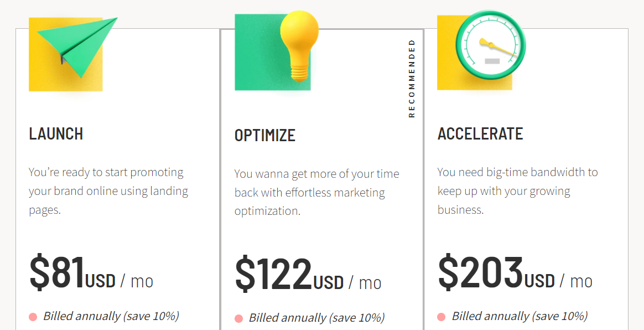Image resolution: width=644 pixels, height=330 pixels.
Task: Click the Optimize plan description text
Action: (316, 192)
